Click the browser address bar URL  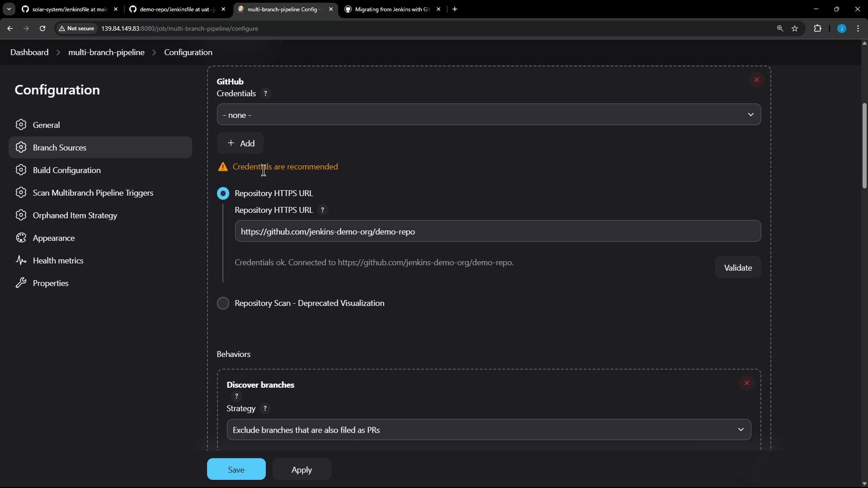click(x=180, y=28)
